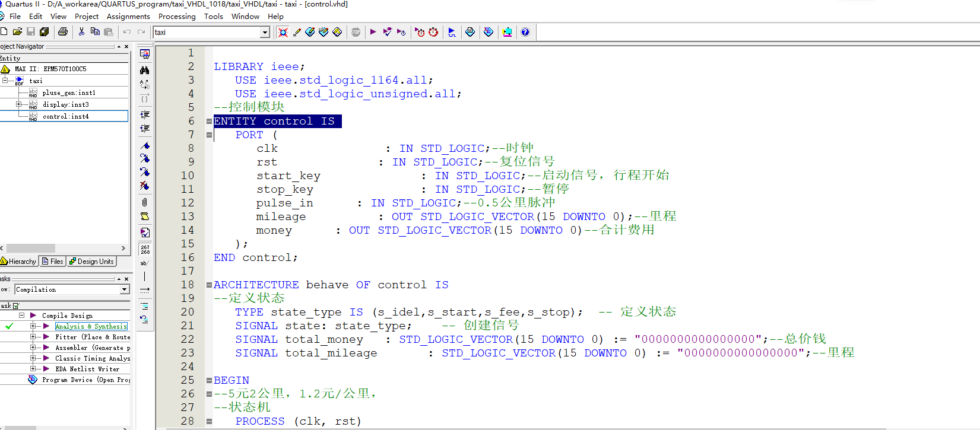Start Analysis & Synthesis toolbar icon

(x=387, y=32)
